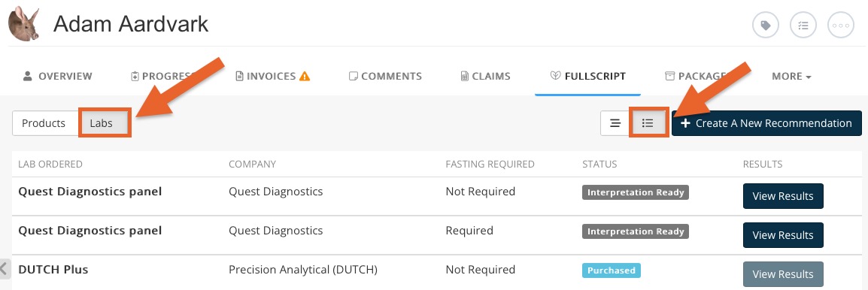The height and width of the screenshot is (290, 868).
Task: Go to the Comments tab
Action: coord(385,77)
